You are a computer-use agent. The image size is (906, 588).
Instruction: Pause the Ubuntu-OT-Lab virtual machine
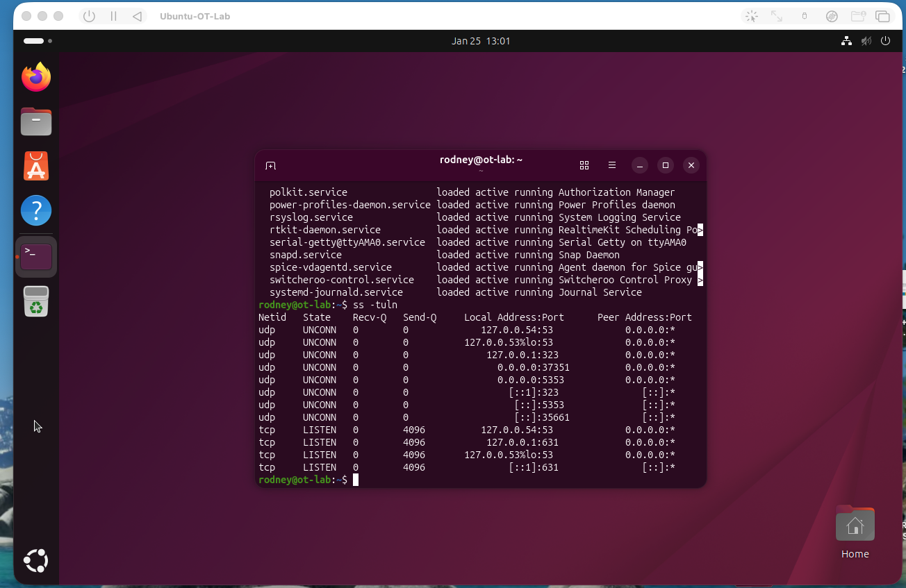coord(113,16)
